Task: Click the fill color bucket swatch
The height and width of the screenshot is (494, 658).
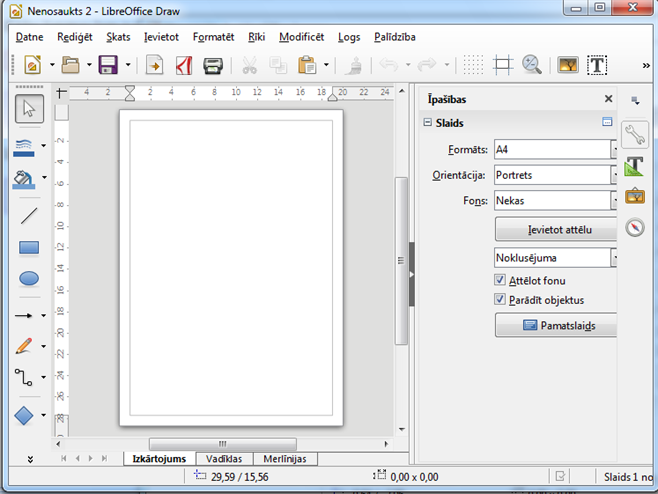Action: (24, 180)
